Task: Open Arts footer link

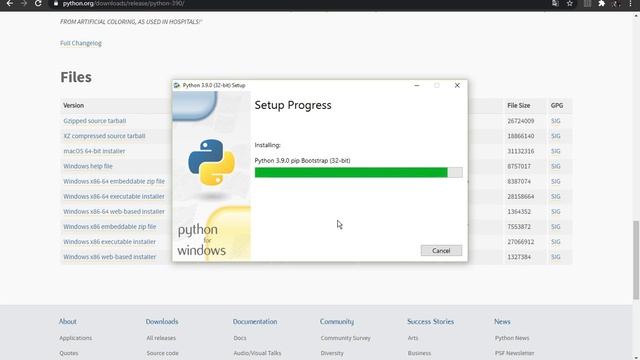Action: [413, 338]
